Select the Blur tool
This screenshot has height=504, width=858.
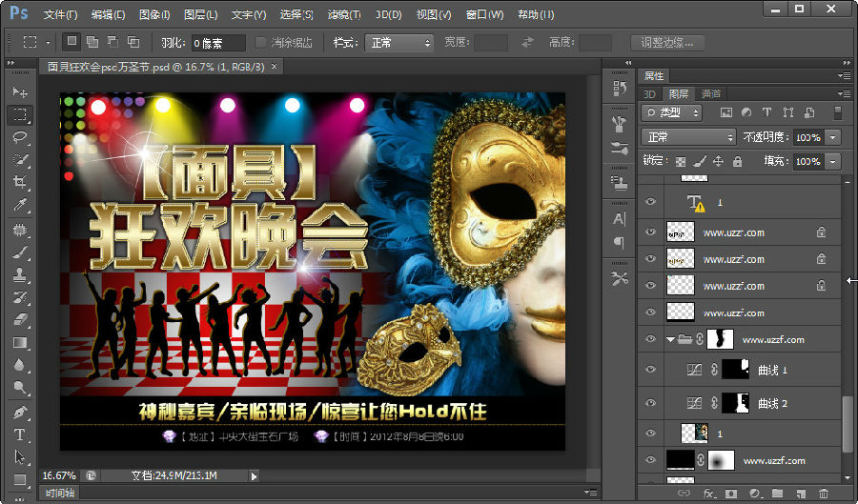(20, 365)
